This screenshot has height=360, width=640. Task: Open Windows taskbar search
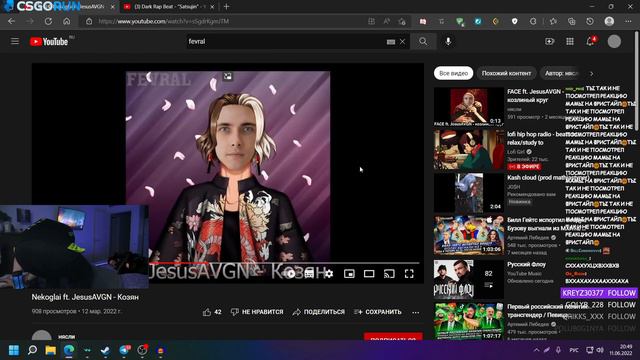[32, 350]
